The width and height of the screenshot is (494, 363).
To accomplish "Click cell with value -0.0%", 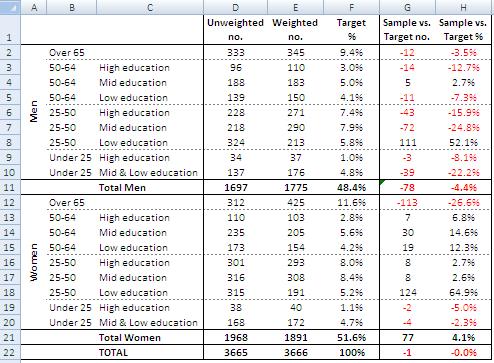I will [463, 352].
